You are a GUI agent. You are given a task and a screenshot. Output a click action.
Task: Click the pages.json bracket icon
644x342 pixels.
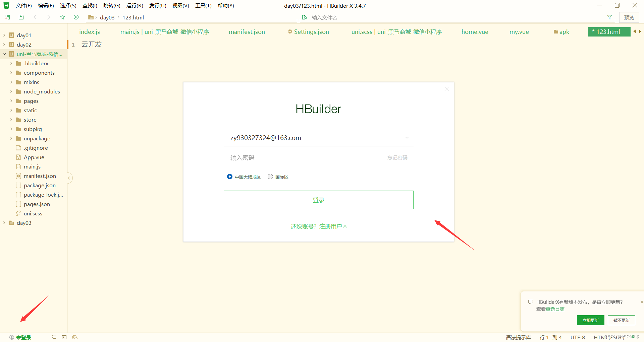pyautogui.click(x=18, y=204)
